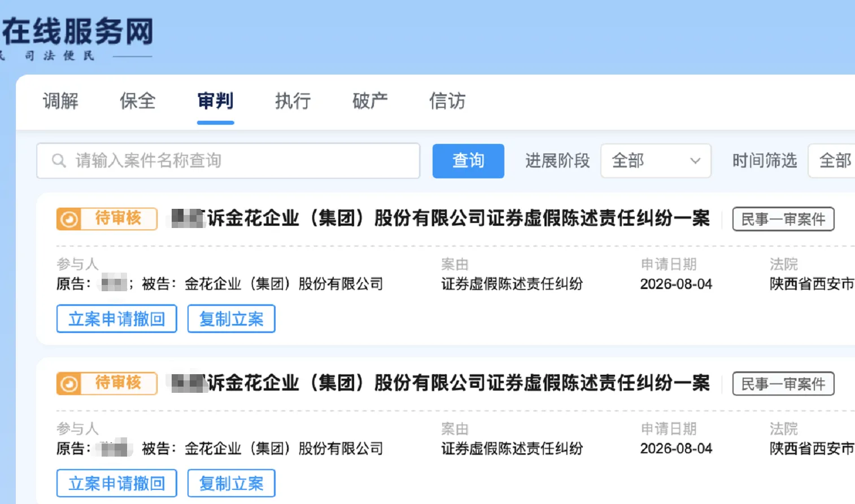Click the magnifier icon in search box
The width and height of the screenshot is (855, 504).
(x=59, y=161)
